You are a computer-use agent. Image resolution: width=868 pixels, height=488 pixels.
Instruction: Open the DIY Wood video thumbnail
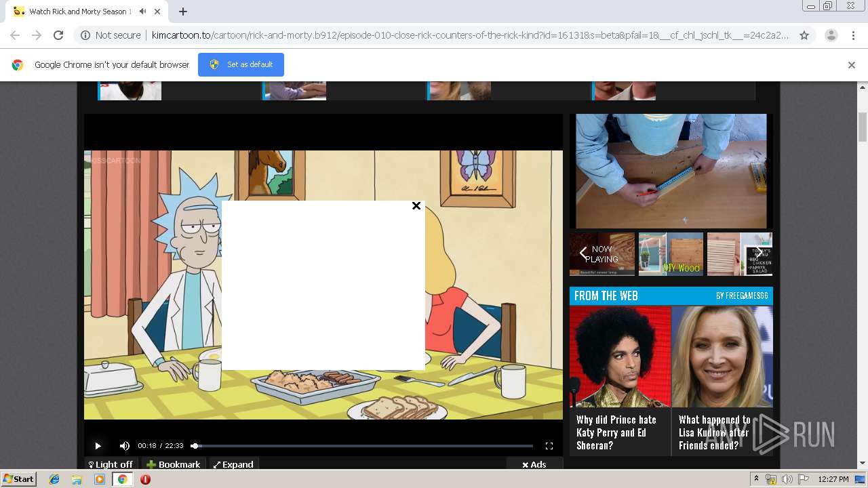[x=671, y=254]
